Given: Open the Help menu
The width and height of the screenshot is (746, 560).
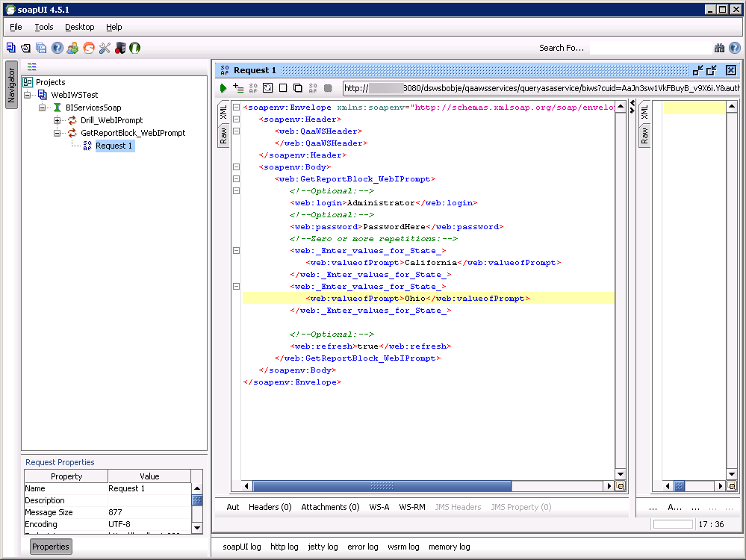Looking at the screenshot, I should click(114, 27).
